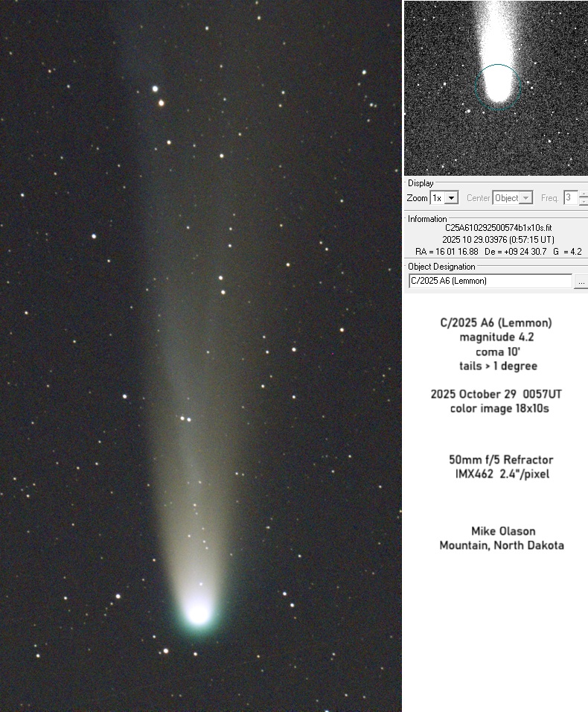Click the bright green comet coma
Screen dimensions: 588x712
tap(198, 612)
